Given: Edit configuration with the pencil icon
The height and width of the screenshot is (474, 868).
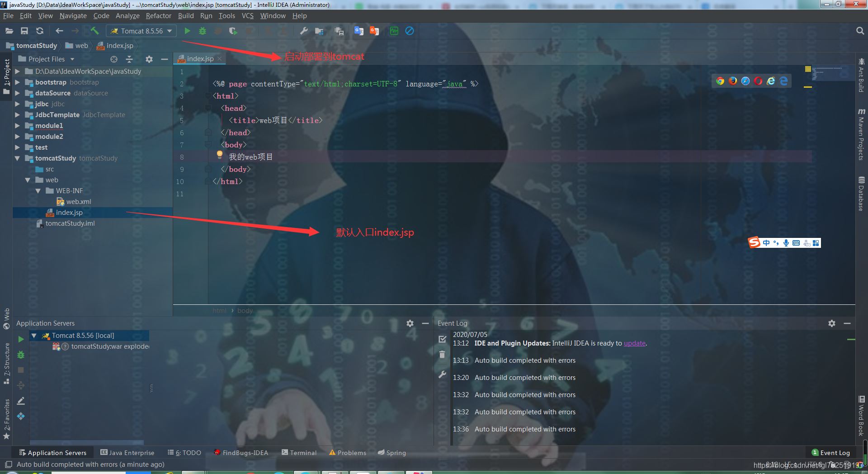Looking at the screenshot, I should coord(21,401).
